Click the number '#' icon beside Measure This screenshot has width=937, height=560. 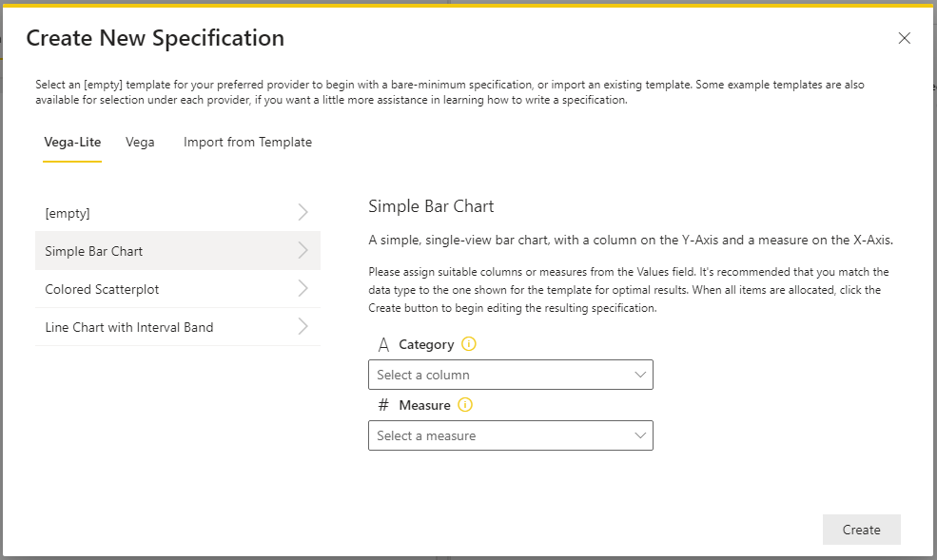[x=383, y=405]
